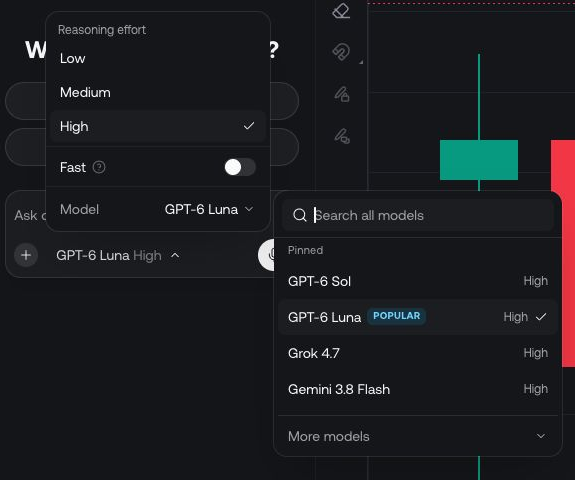Click the hide drawings brush icon
The image size is (575, 480).
pos(342,136)
